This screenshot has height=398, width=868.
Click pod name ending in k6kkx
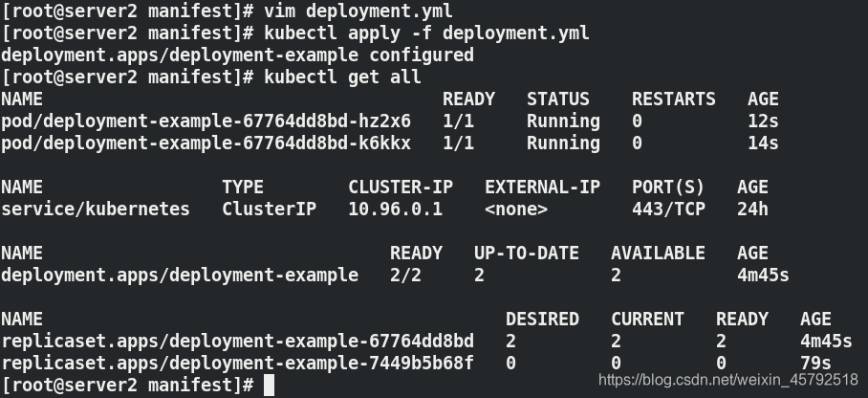206,144
